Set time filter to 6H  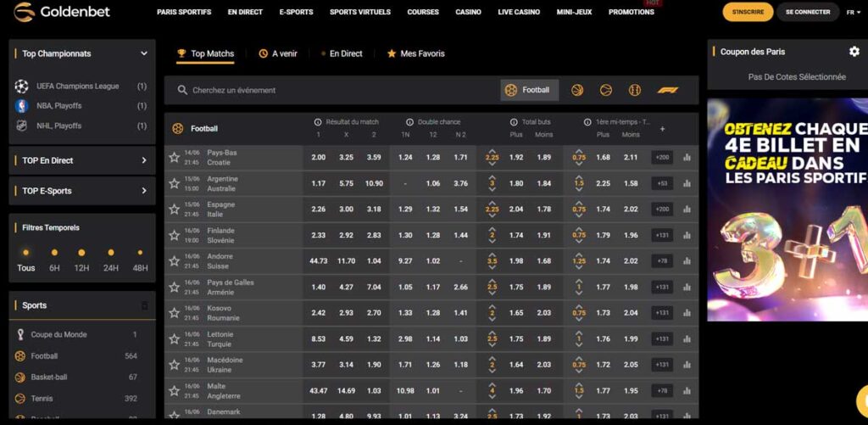tap(54, 260)
